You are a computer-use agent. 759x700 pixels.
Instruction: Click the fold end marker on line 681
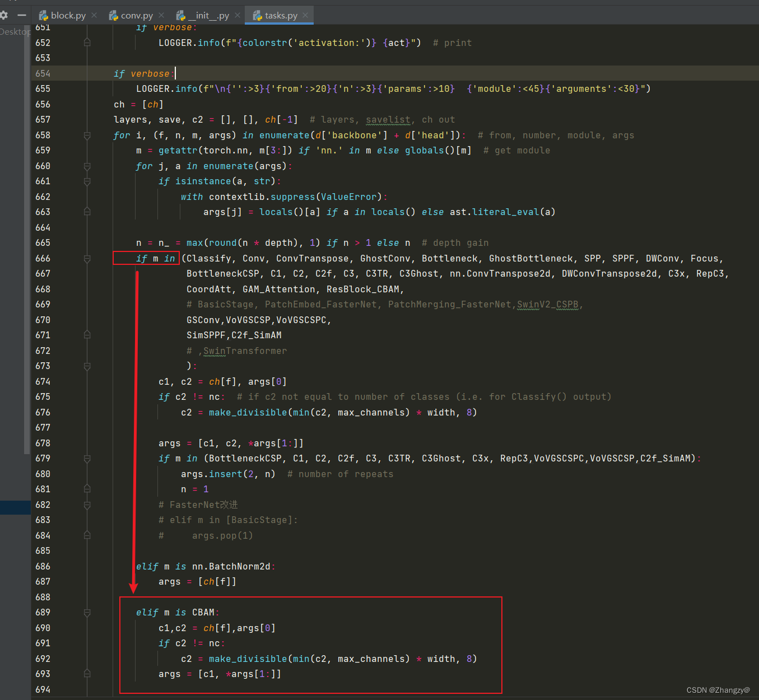point(87,489)
